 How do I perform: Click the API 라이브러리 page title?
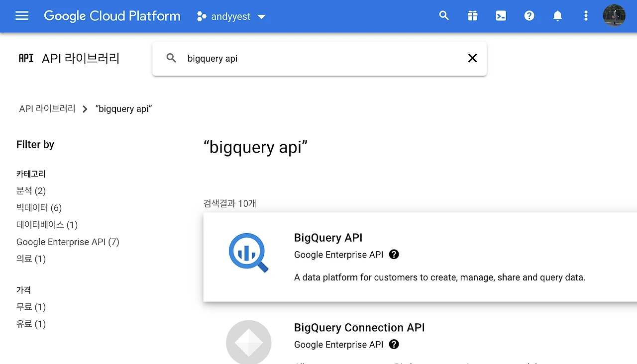(81, 59)
